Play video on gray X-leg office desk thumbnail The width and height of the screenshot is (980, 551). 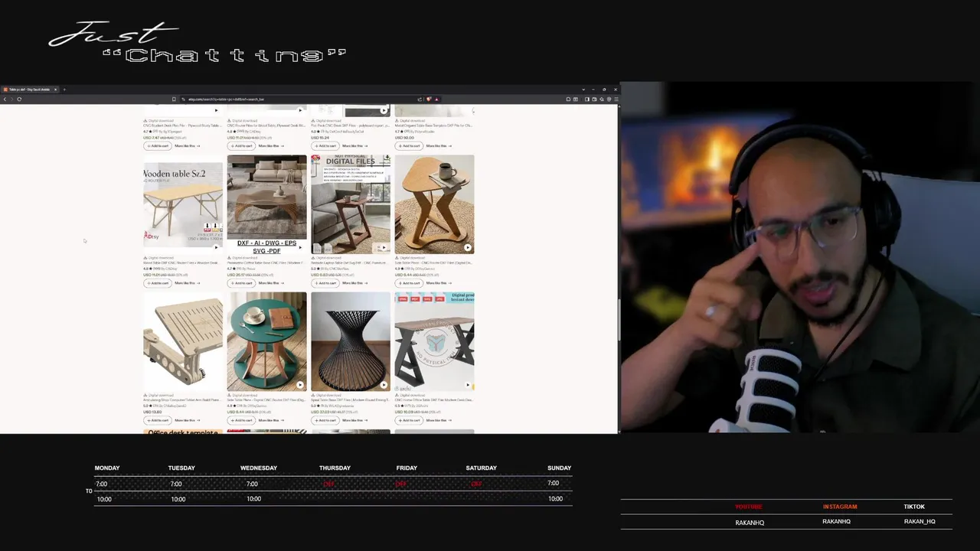[468, 385]
